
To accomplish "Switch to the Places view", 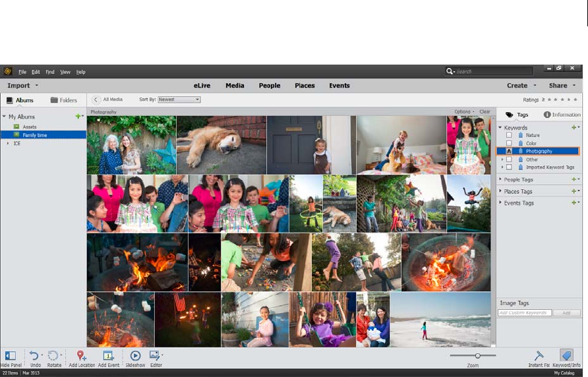I will point(305,86).
